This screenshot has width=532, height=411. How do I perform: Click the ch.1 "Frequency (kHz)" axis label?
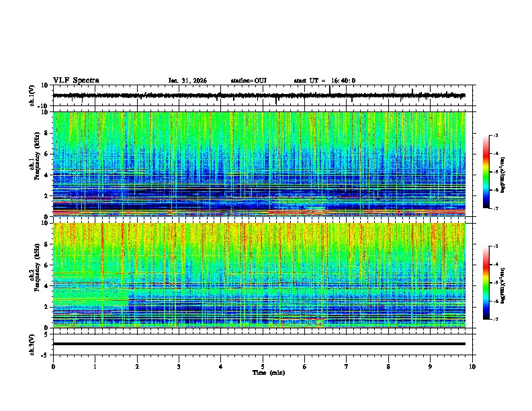(37, 156)
